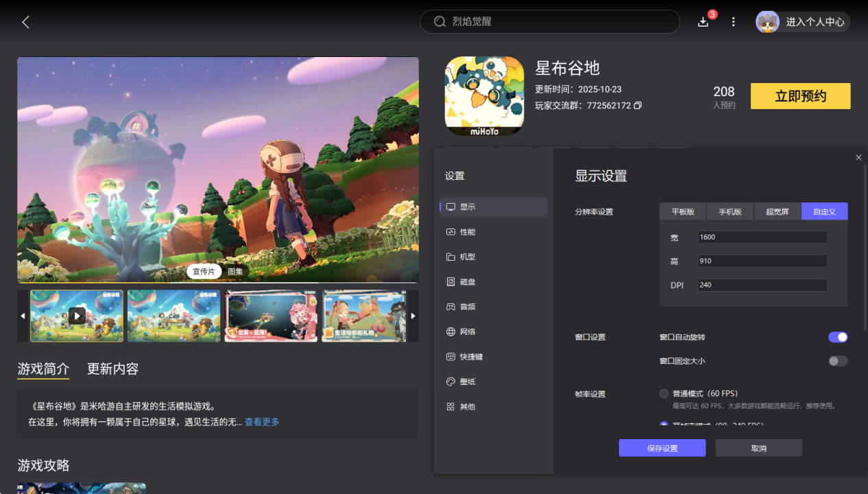Viewport: 868px width, 494px height.
Task: Toggle 窗口自动旋转 switch off
Action: coord(838,337)
